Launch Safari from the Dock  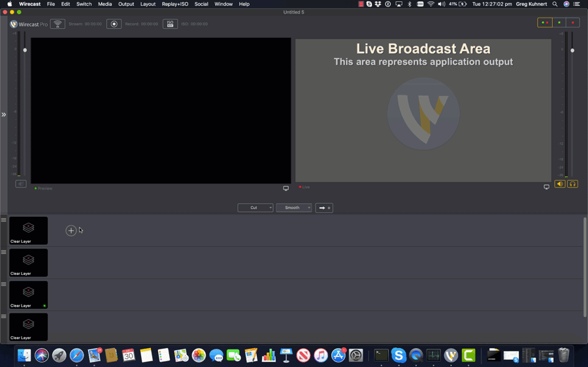[76, 355]
